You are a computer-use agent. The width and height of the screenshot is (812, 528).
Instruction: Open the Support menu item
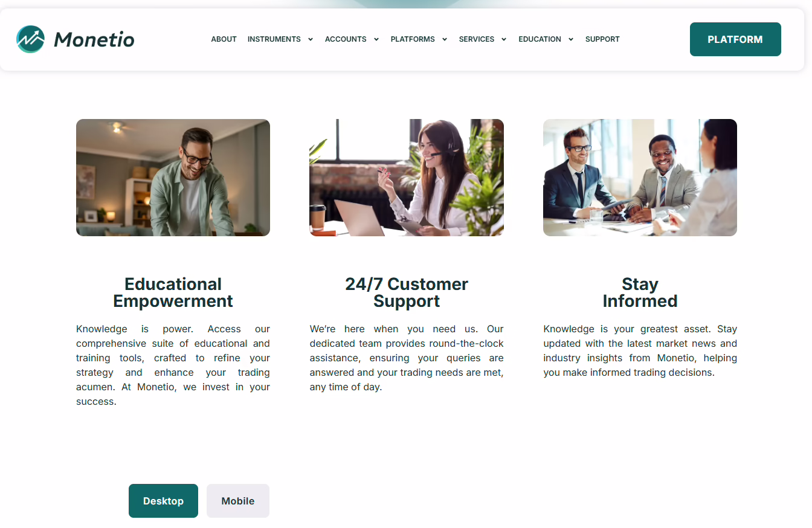click(602, 39)
